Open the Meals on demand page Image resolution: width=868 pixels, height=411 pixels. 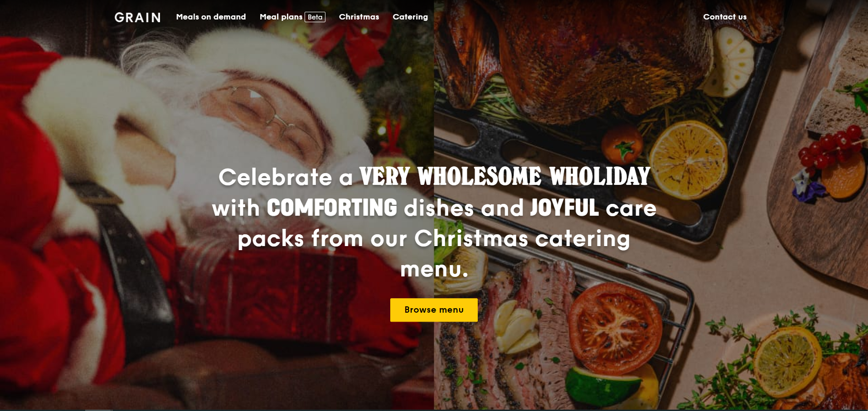211,17
